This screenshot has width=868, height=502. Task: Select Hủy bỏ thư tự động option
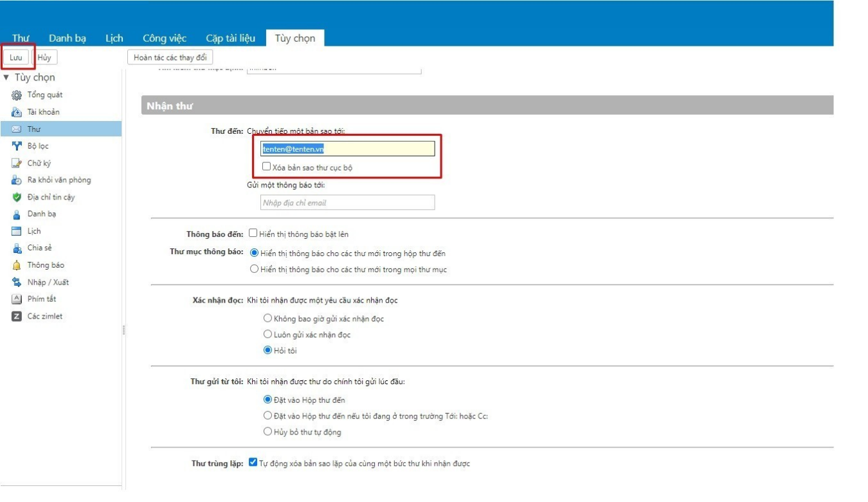[268, 432]
